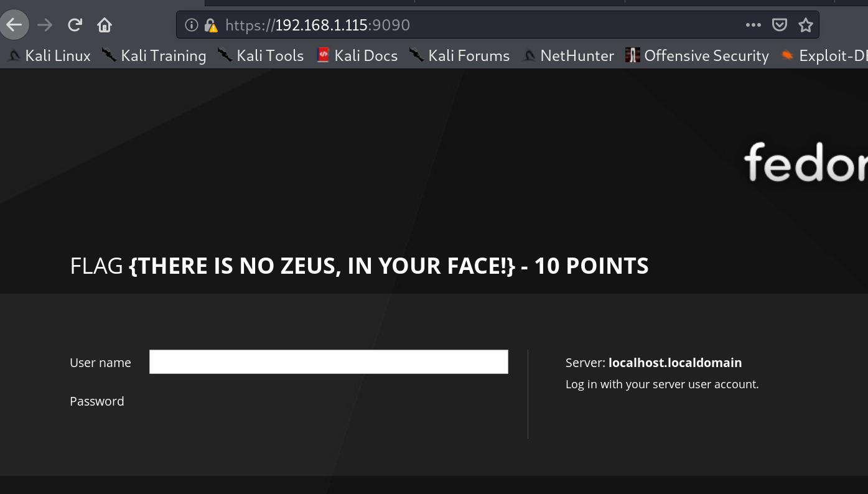
Task: Open the Kali Docs bookmark
Action: pyautogui.click(x=357, y=56)
